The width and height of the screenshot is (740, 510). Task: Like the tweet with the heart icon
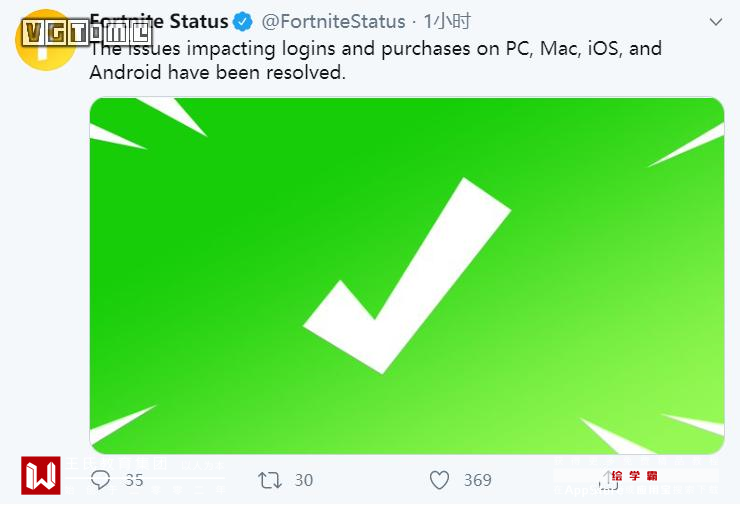click(x=439, y=480)
